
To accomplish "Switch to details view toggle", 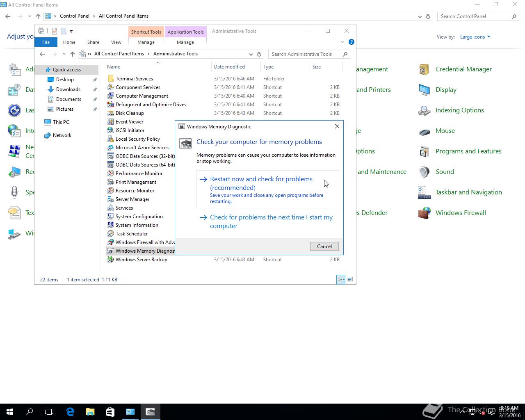I will pyautogui.click(x=341, y=279).
